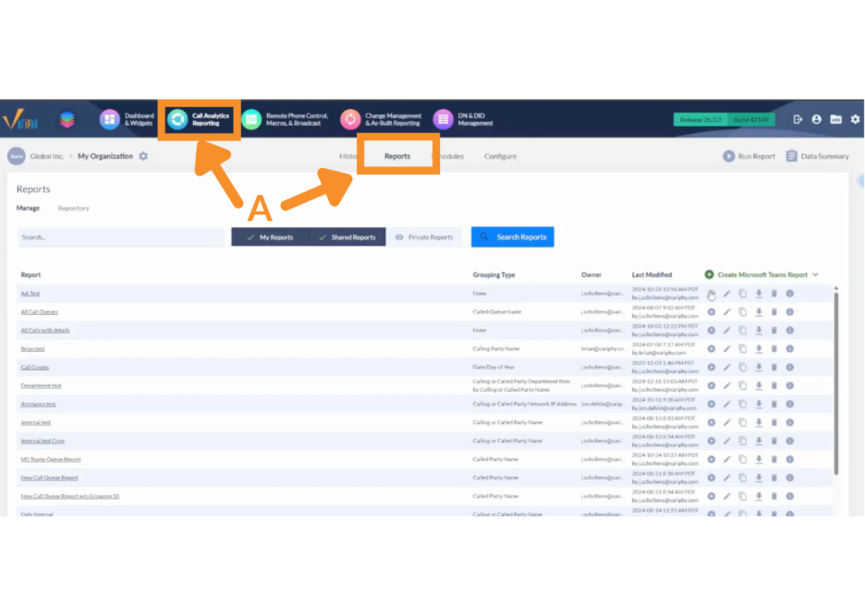Viewport: 865px width, 616px height.
Task: Edit the All Calls with details report
Action: pos(726,331)
